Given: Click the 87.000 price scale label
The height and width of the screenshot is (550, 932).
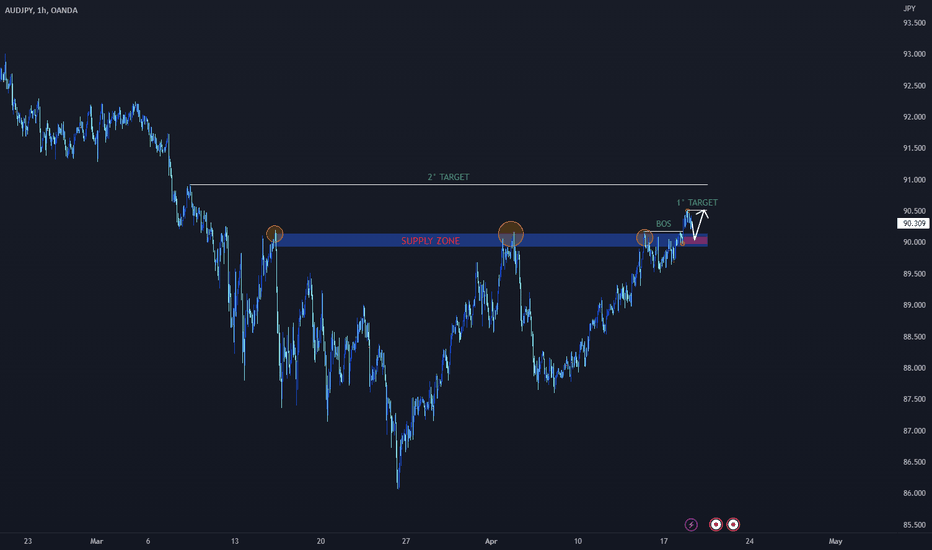Looking at the screenshot, I should coord(914,430).
